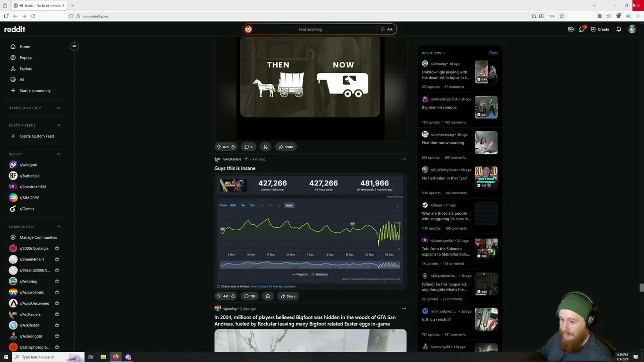Image resolution: width=644 pixels, height=362 pixels.
Task: Clear the Recent Posts list
Action: pyautogui.click(x=493, y=53)
